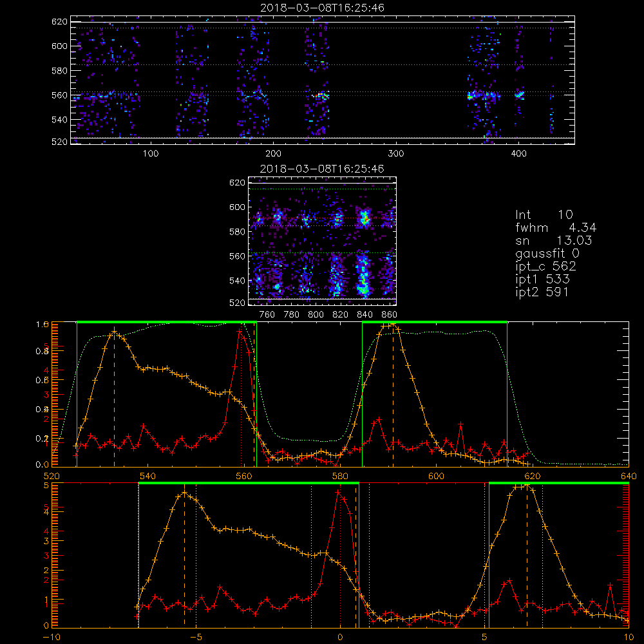644x644 pixels.
Task: Click x-axis label 100 of top image
Action: (x=151, y=154)
